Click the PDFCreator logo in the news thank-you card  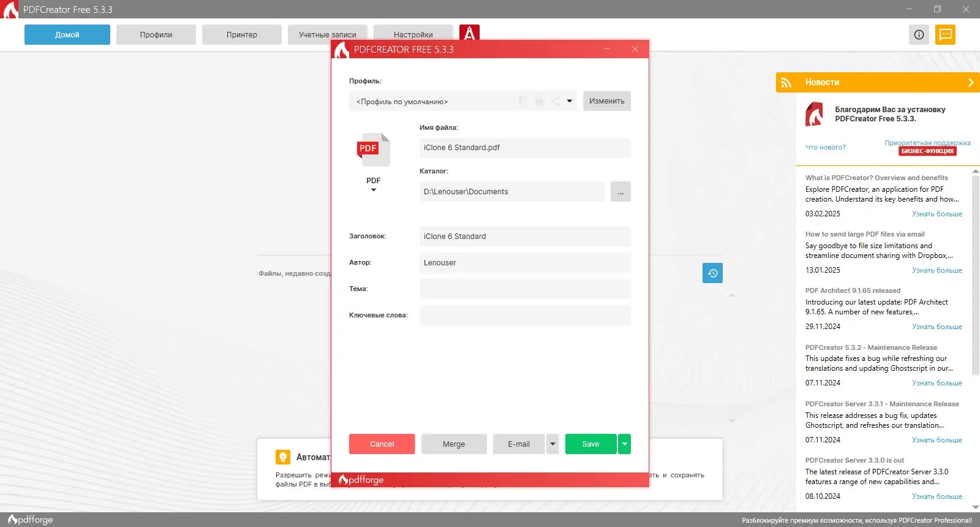point(815,114)
